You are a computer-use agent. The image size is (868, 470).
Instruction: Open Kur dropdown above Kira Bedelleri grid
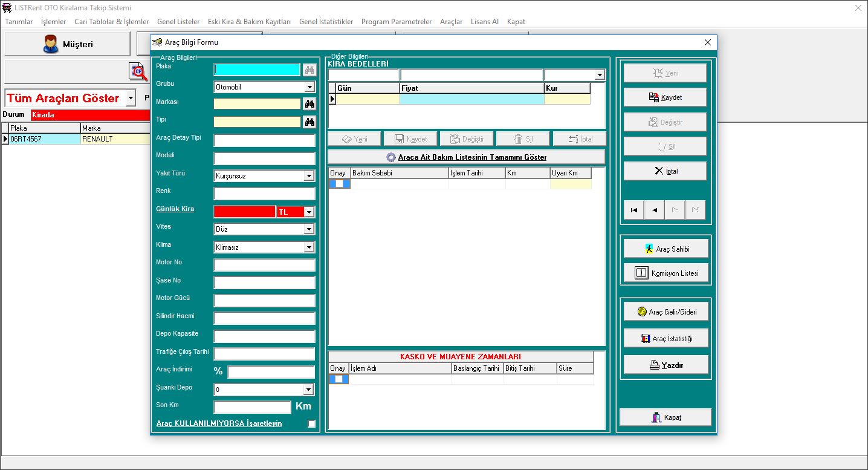[600, 75]
